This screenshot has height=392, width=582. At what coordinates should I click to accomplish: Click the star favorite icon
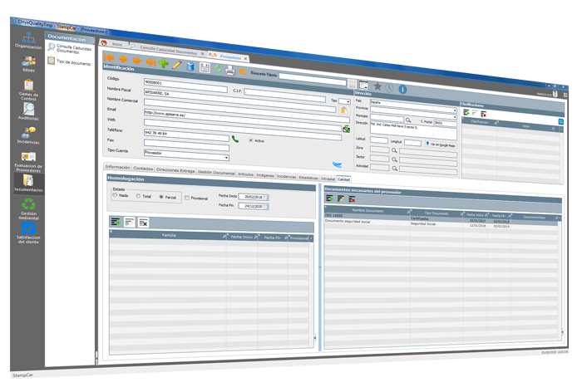377,86
